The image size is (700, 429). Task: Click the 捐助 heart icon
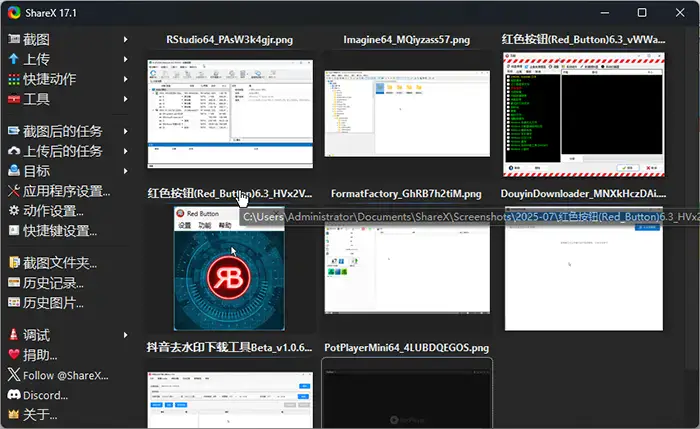point(14,354)
